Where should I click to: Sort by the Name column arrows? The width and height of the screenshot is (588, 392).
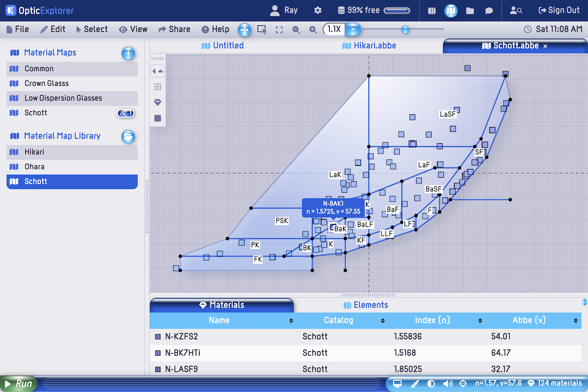[291, 321]
